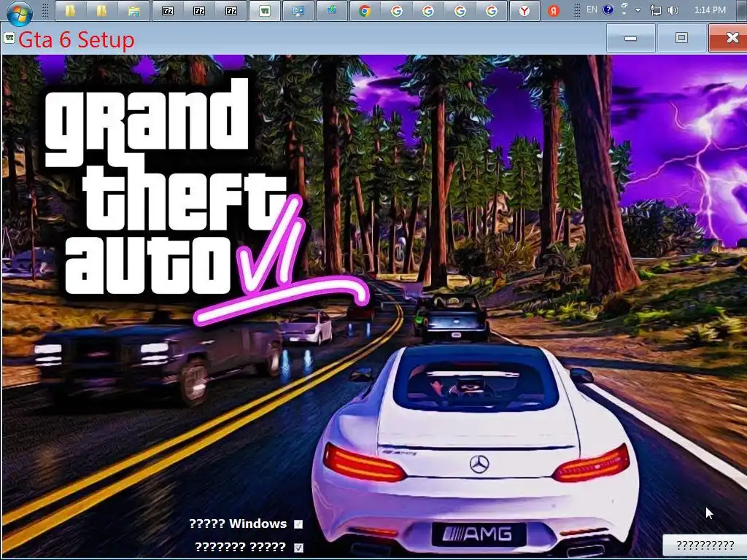The height and width of the screenshot is (560, 747).
Task: Show hidden tray icons arrow
Action: click(x=638, y=10)
